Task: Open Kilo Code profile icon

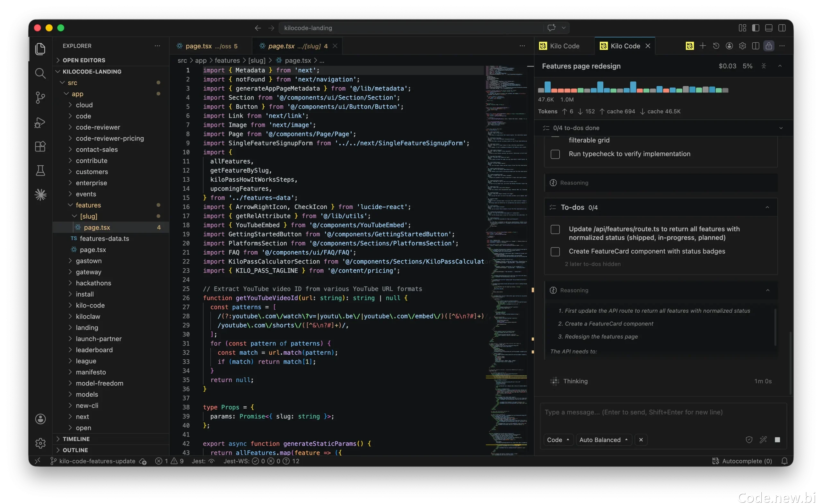Action: [729, 46]
